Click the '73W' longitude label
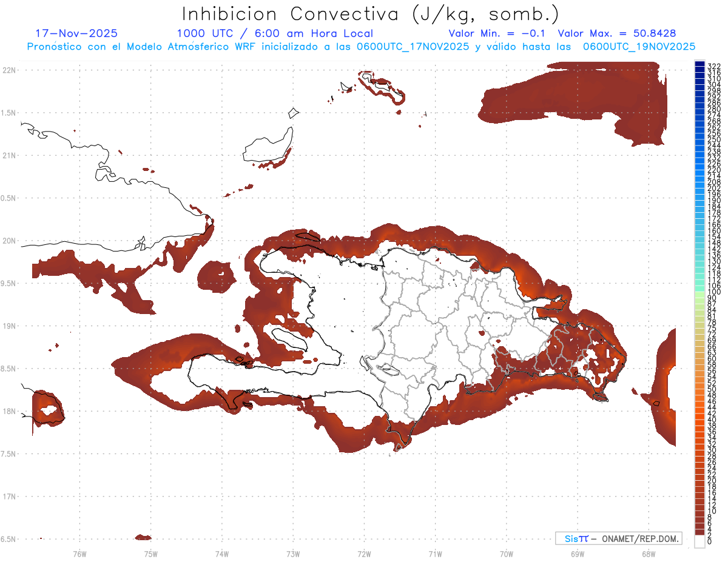Screen dimensions: 728x562 coord(293,554)
